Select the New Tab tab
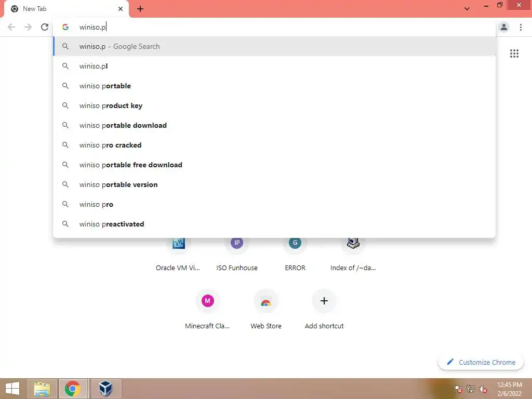 pos(66,9)
